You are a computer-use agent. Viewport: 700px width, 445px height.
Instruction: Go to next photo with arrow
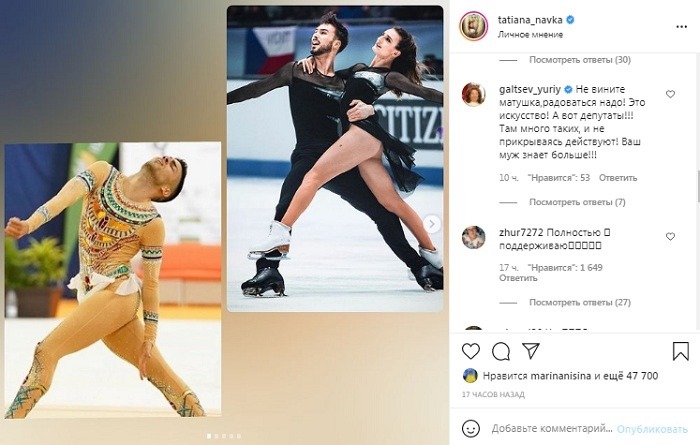click(x=432, y=224)
